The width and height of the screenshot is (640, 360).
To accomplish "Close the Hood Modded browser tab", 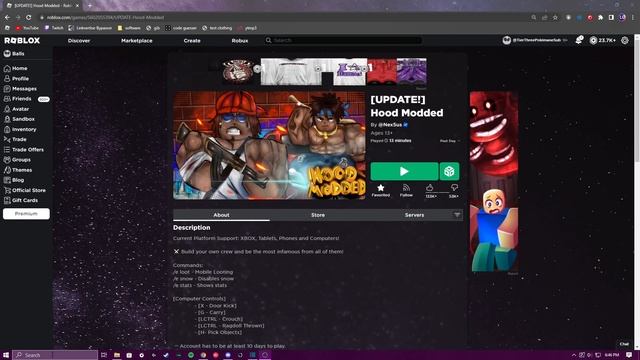I will click(x=77, y=6).
